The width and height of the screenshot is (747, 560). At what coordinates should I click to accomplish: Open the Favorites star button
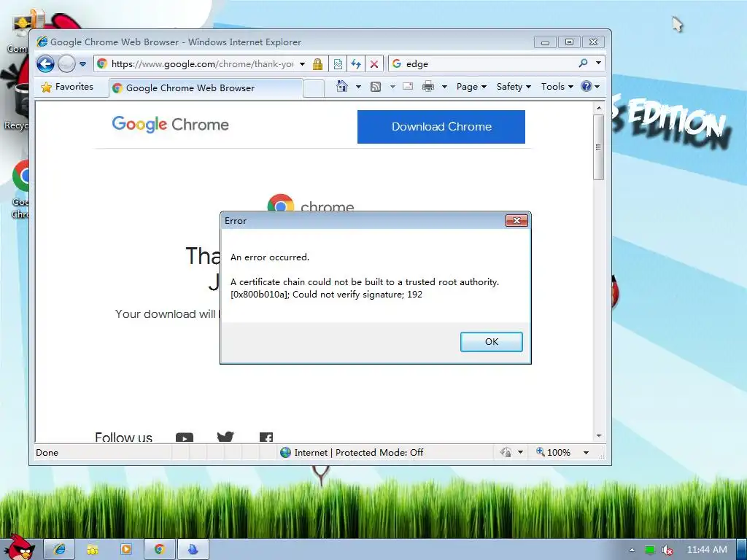pos(67,87)
